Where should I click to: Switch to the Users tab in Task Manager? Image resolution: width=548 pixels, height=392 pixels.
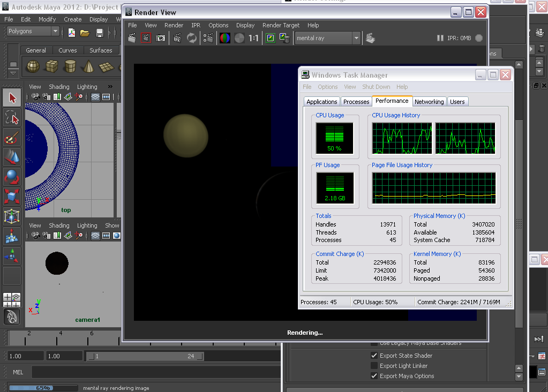click(x=457, y=102)
